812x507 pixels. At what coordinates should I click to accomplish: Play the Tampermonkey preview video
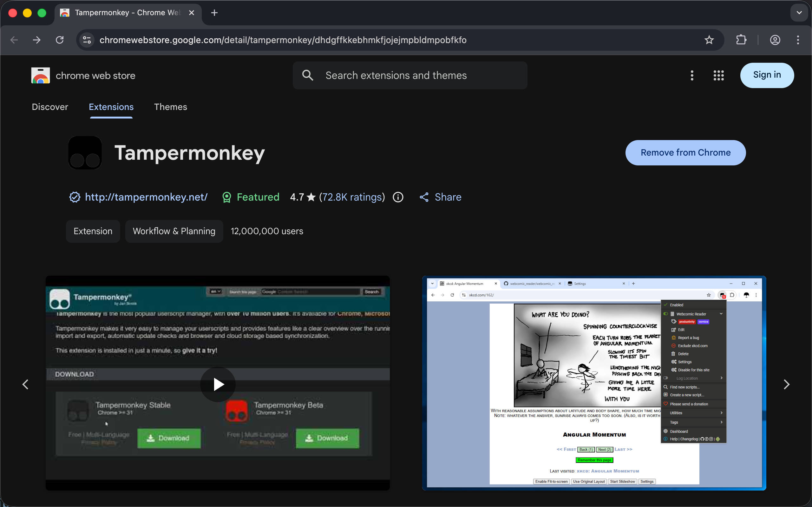click(218, 384)
